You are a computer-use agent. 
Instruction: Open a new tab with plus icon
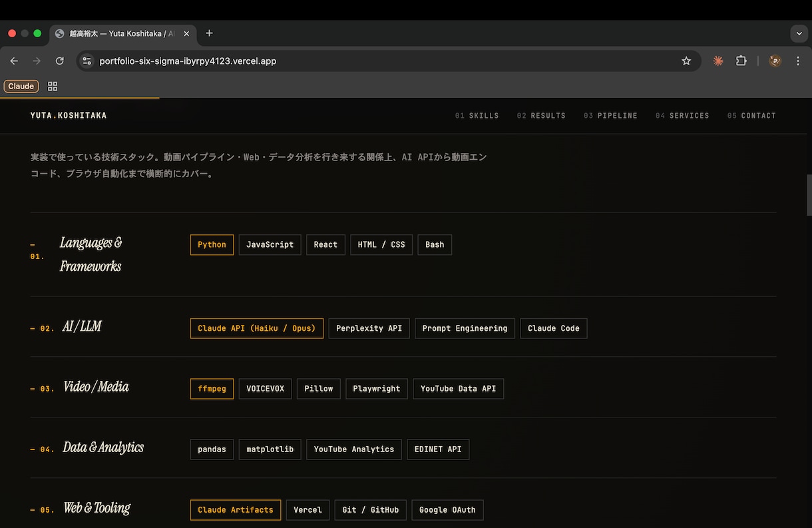coord(209,33)
